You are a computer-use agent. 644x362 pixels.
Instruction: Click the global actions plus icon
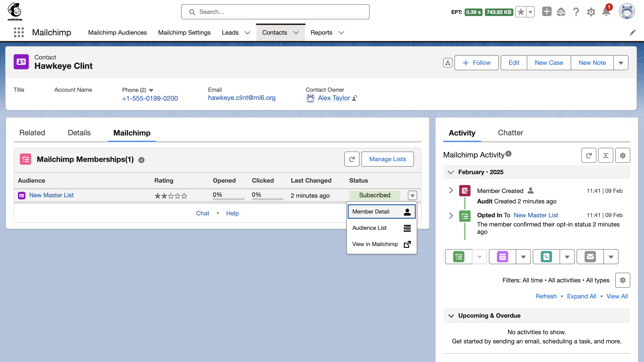(546, 12)
